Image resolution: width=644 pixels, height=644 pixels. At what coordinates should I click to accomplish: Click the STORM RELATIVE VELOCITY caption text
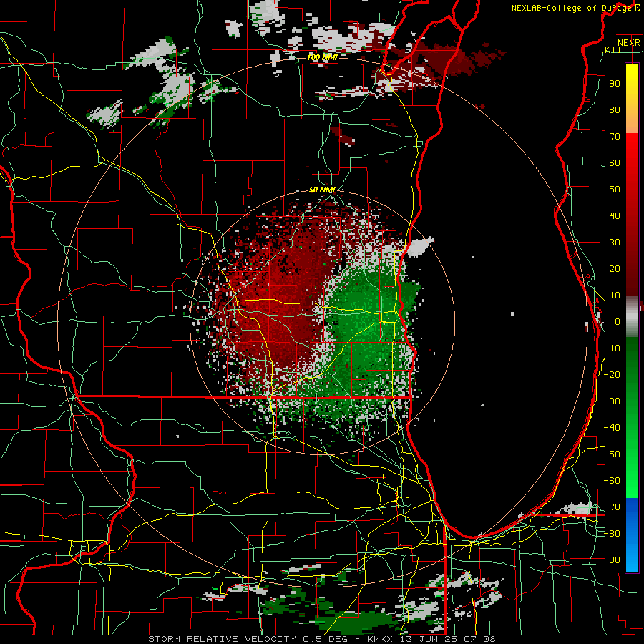click(x=221, y=639)
